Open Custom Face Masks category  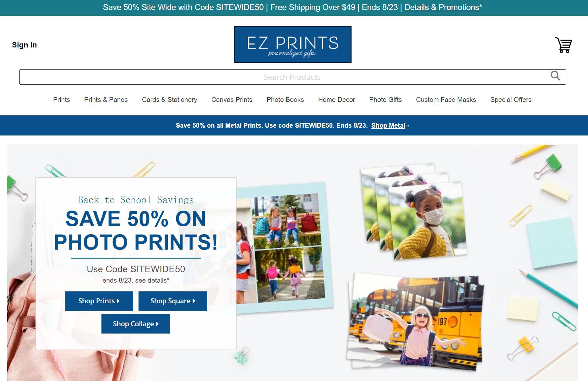[x=446, y=100]
